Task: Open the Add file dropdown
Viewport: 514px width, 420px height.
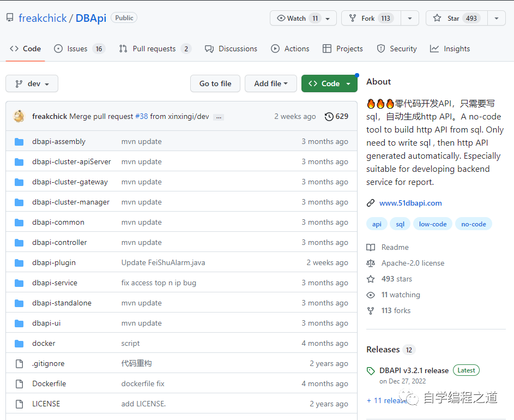Action: [x=270, y=83]
